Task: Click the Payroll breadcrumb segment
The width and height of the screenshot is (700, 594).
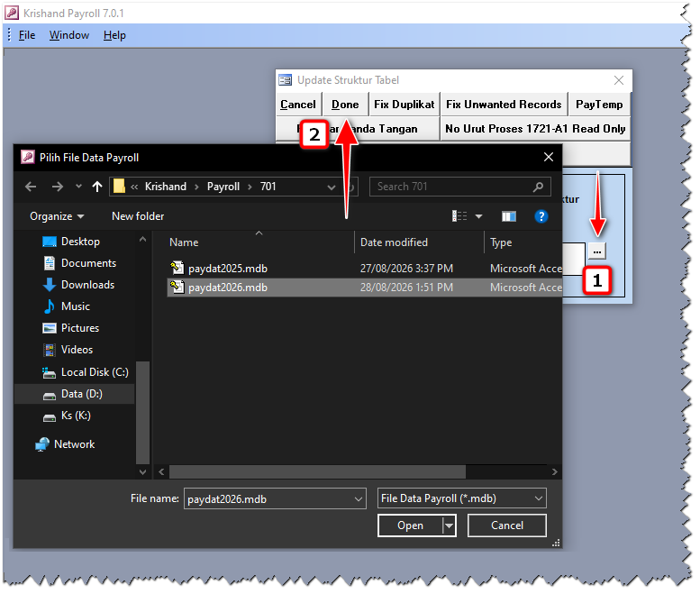Action: [x=223, y=187]
